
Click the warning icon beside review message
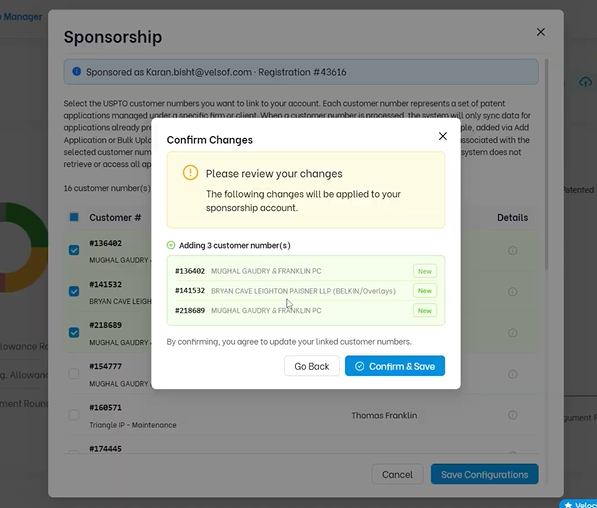[190, 173]
